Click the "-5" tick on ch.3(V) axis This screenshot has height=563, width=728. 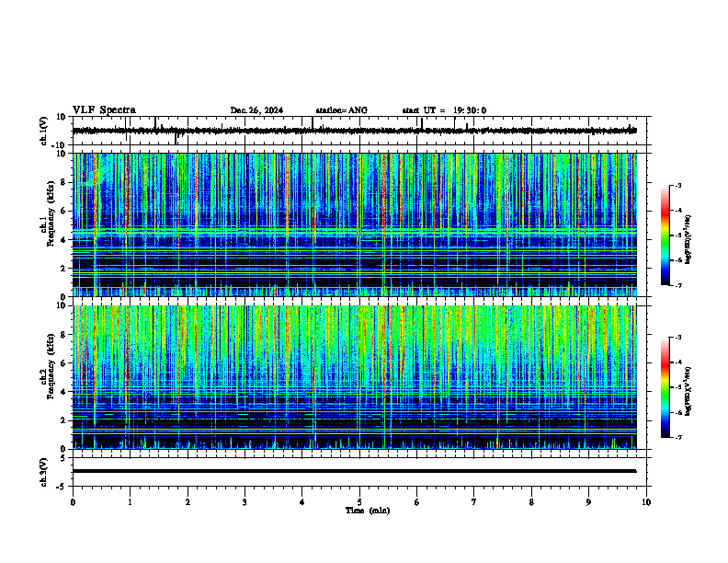(62, 487)
